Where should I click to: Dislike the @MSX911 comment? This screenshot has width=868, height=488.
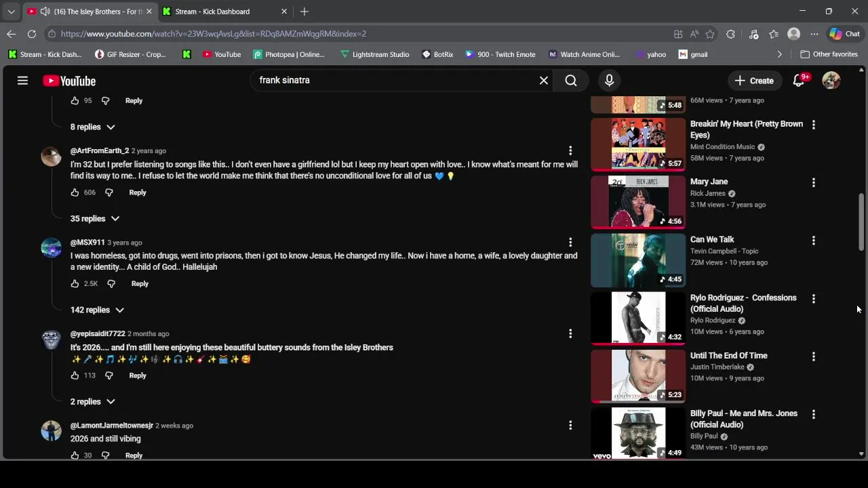[111, 284]
